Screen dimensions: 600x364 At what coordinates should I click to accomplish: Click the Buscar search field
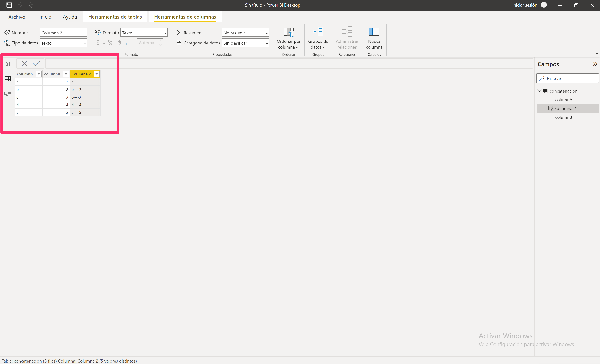567,78
